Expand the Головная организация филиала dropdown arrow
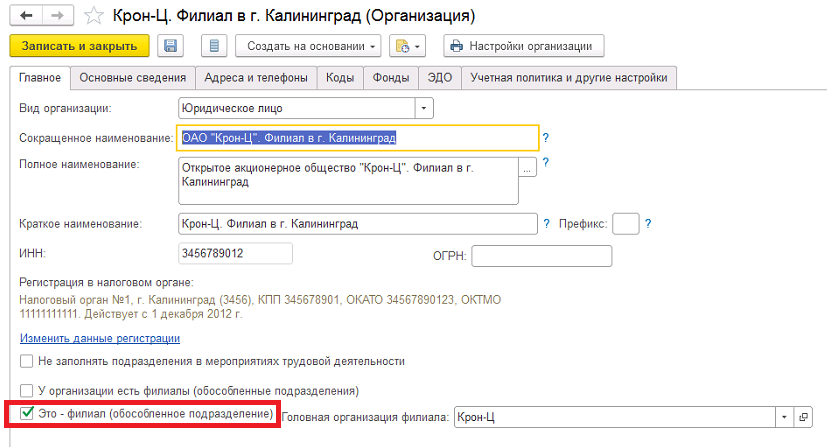This screenshot has height=447, width=827. [784, 417]
